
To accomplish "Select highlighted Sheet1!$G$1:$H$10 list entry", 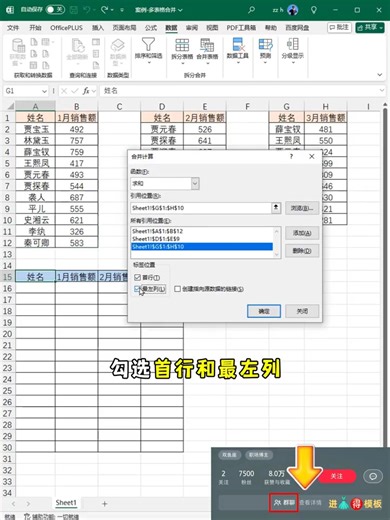I will (x=202, y=247).
